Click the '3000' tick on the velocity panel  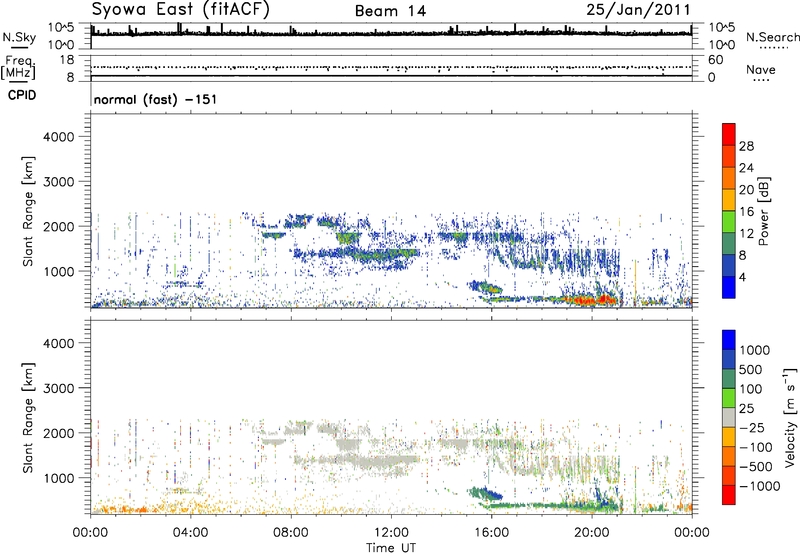pyautogui.click(x=59, y=388)
